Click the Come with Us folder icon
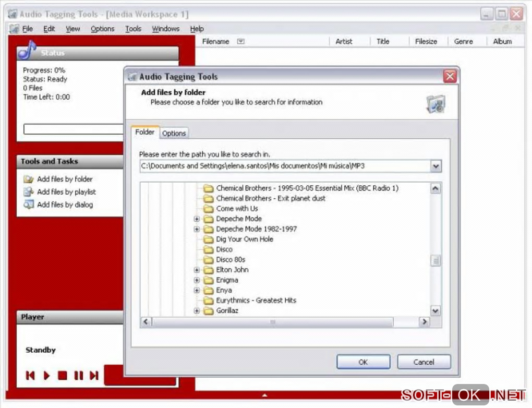The image size is (532, 408). 208,208
